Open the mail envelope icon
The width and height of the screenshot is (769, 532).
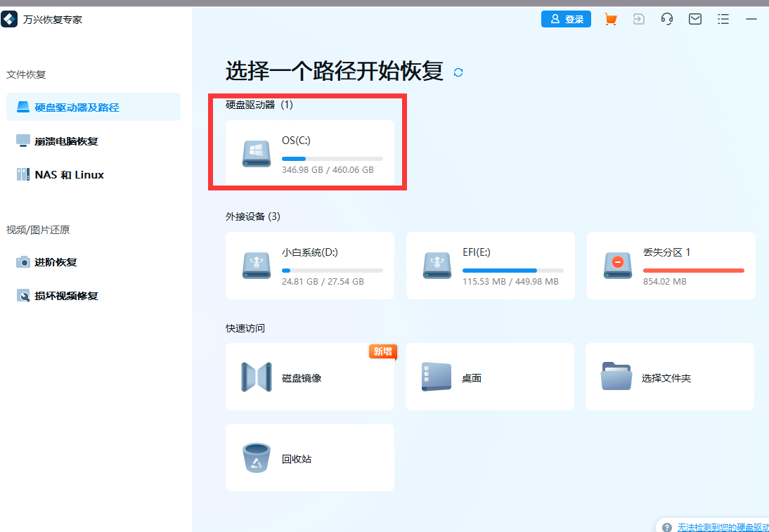pos(694,19)
